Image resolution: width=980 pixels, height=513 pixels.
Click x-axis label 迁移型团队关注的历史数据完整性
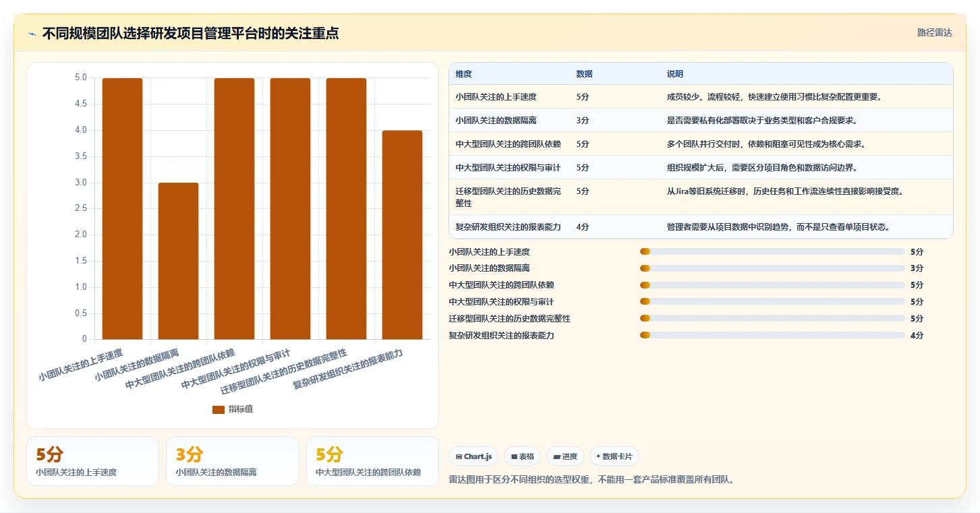[x=284, y=372]
